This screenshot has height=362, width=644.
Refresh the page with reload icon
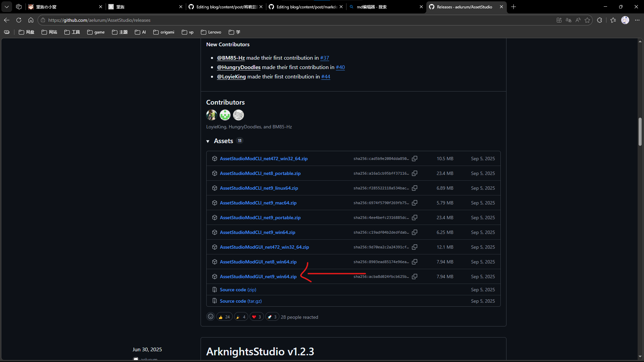[19, 20]
